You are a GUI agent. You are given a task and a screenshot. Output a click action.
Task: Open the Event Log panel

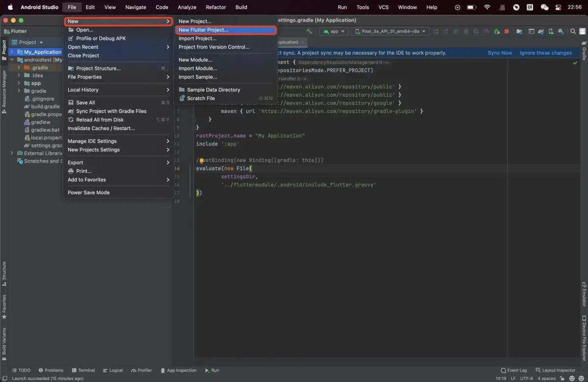[514, 370]
